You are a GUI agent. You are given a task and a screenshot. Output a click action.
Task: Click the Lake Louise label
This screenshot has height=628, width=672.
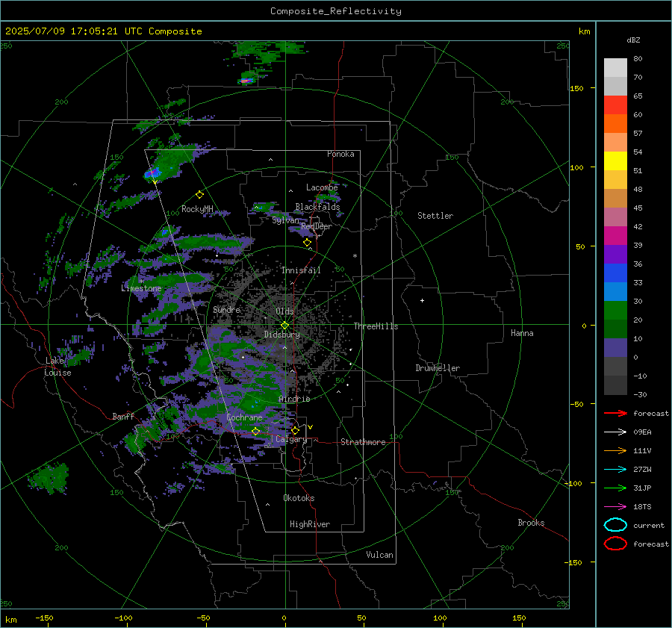[57, 367]
